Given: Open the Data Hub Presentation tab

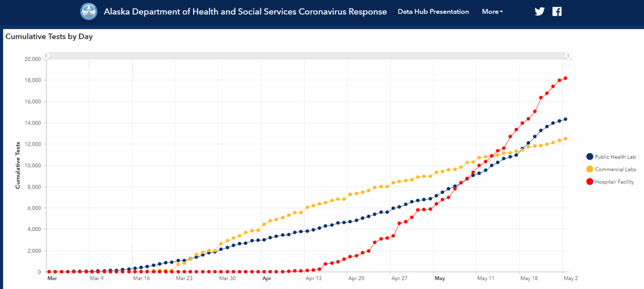Looking at the screenshot, I should pyautogui.click(x=433, y=11).
